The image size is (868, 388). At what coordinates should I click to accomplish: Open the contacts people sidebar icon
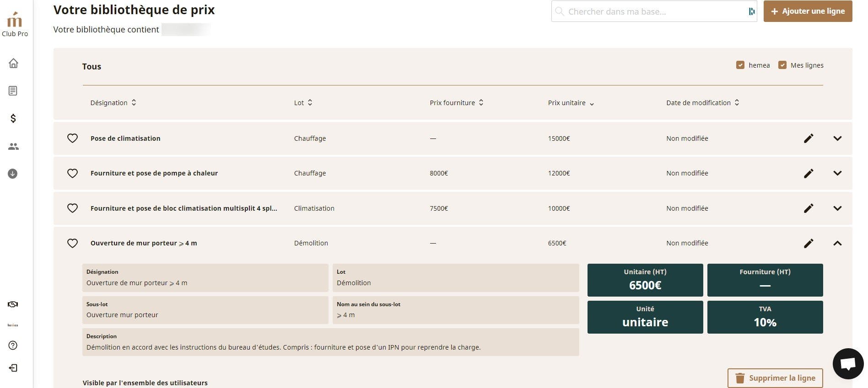coord(13,146)
